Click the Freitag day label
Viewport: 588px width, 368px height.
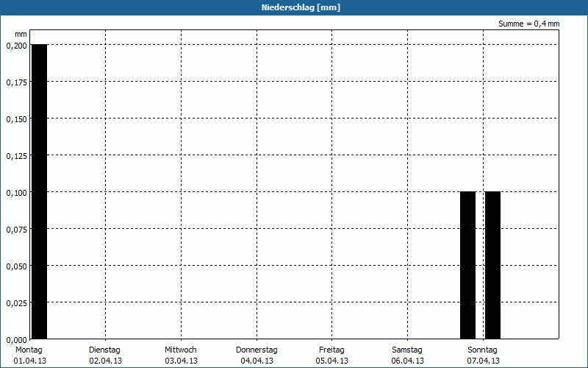point(331,350)
